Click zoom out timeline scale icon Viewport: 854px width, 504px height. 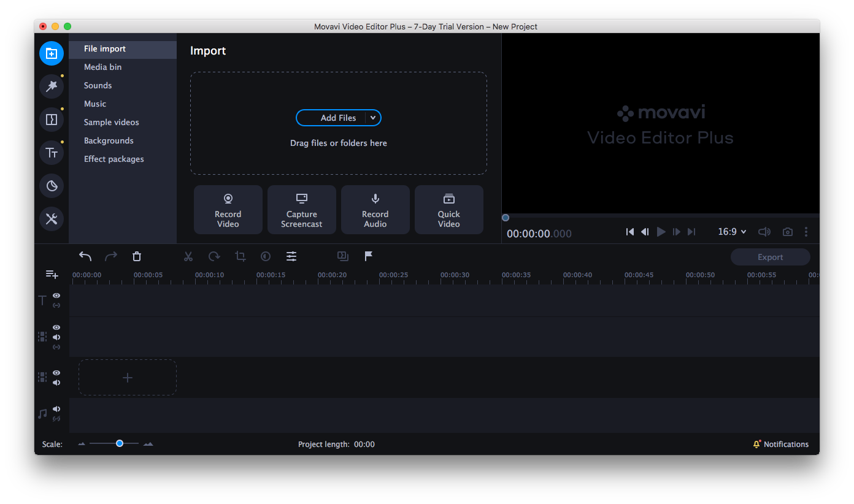pos(82,444)
